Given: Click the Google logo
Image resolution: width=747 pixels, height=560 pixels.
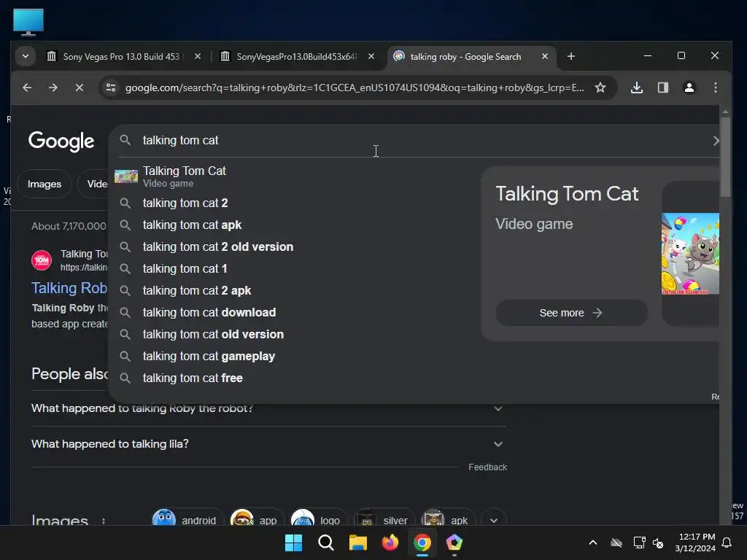Looking at the screenshot, I should pyautogui.click(x=61, y=141).
